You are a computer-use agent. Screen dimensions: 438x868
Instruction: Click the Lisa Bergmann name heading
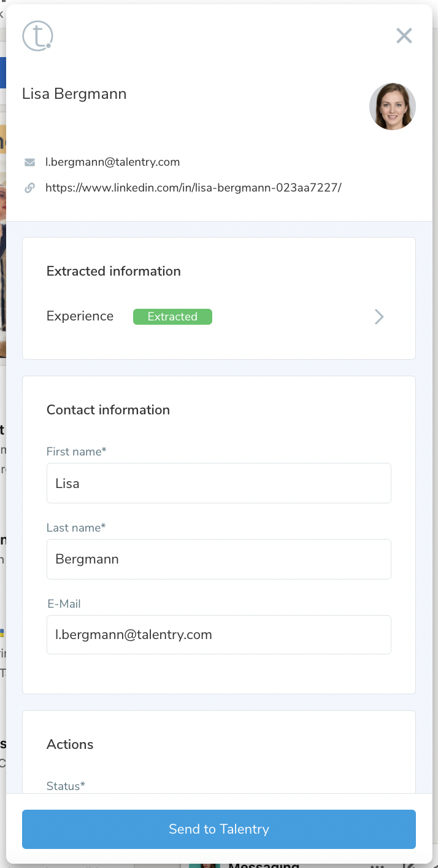[x=74, y=94]
